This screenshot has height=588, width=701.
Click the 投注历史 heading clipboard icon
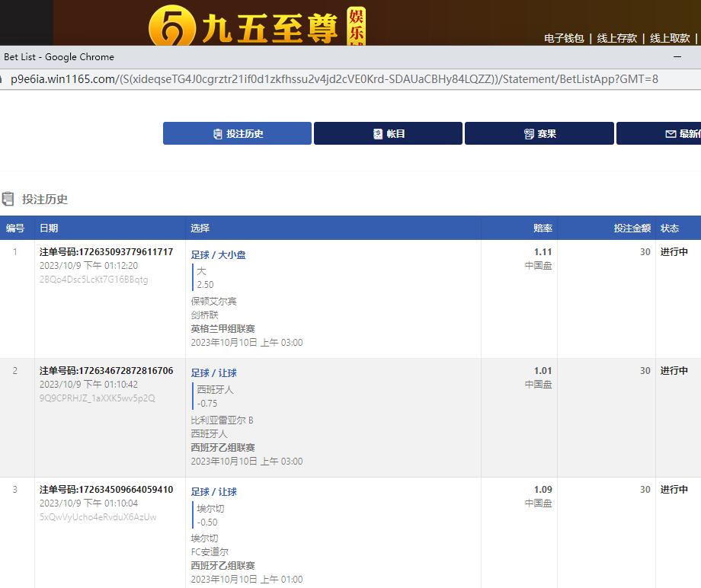point(8,200)
